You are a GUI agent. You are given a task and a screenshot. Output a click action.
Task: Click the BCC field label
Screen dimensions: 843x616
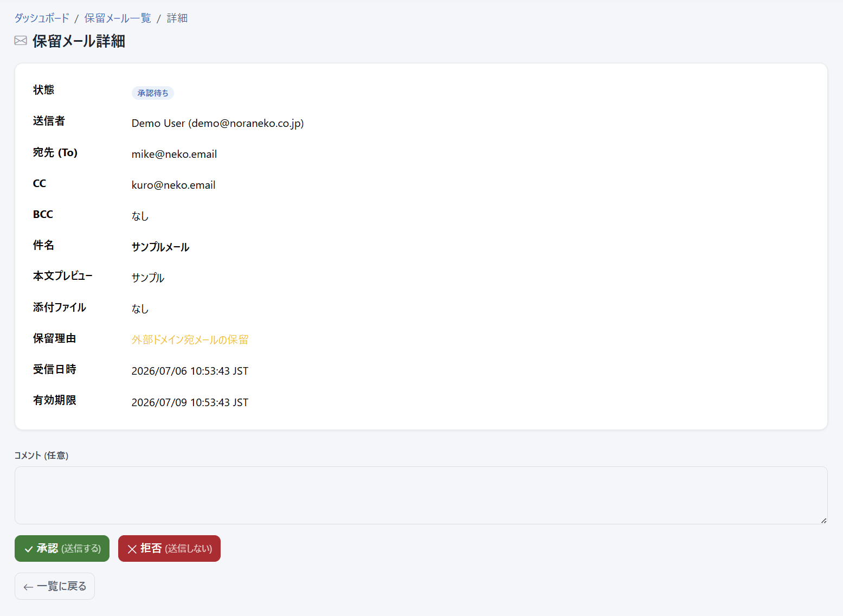point(43,214)
